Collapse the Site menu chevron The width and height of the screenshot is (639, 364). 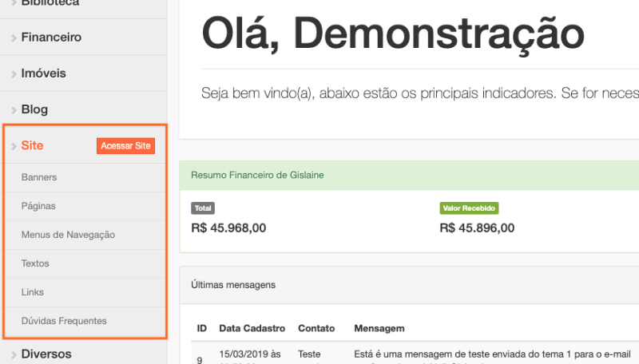click(14, 146)
